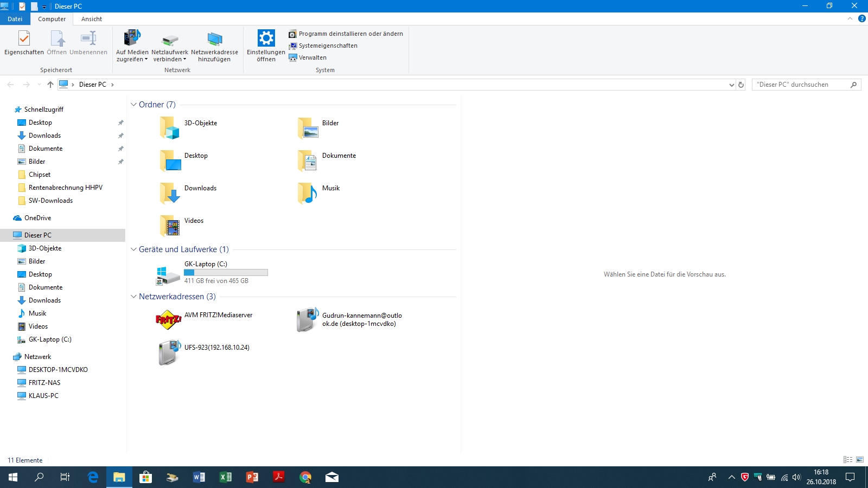Open Action Center notifications icon

[850, 477]
